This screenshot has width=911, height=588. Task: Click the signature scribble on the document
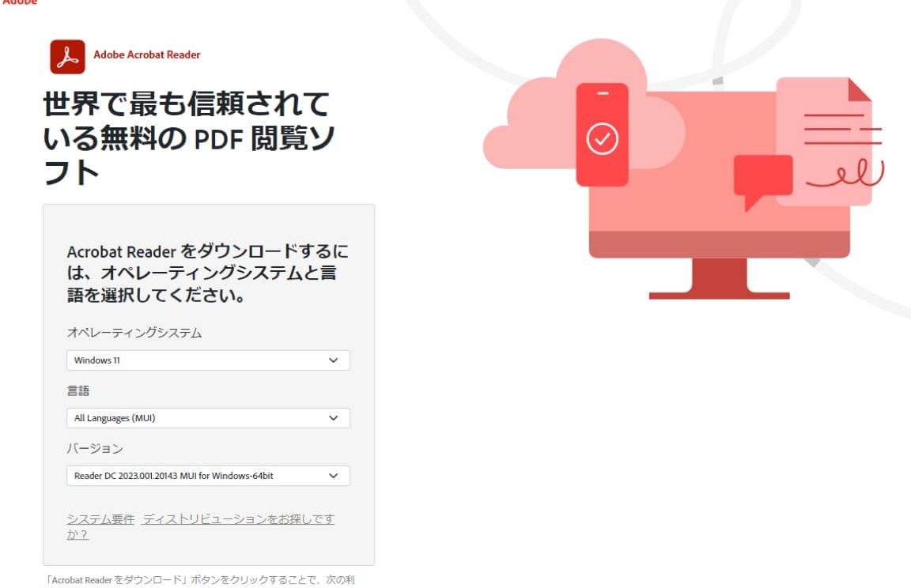point(845,175)
